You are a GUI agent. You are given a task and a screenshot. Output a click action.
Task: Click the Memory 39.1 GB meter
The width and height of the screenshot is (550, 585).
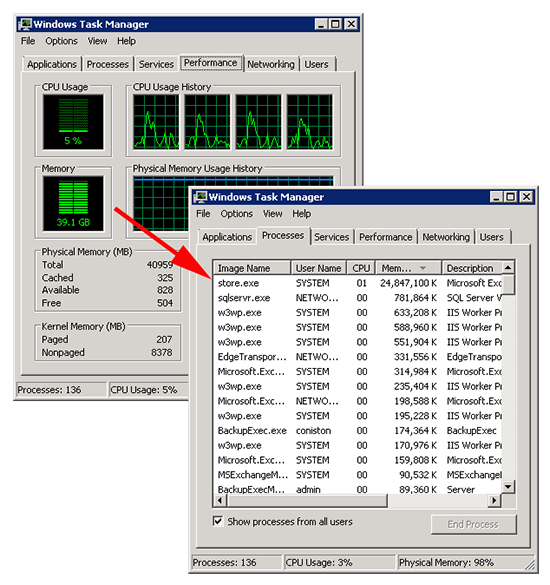tap(73, 204)
